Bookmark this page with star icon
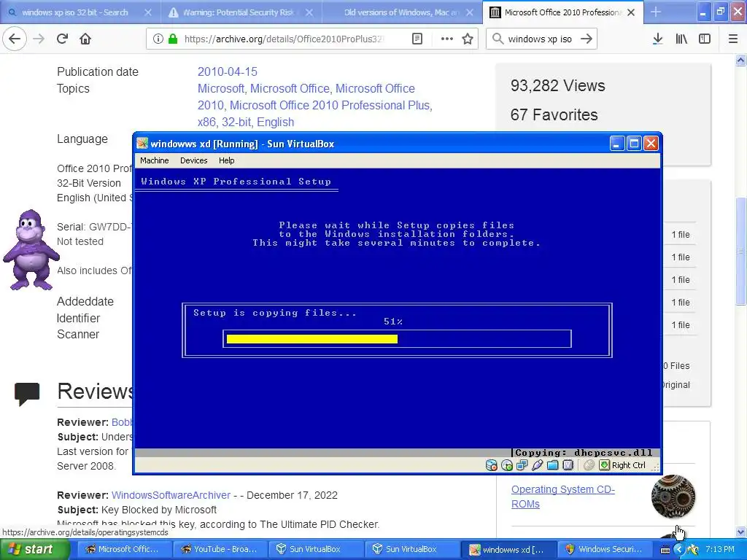This screenshot has width=747, height=560. tap(468, 39)
